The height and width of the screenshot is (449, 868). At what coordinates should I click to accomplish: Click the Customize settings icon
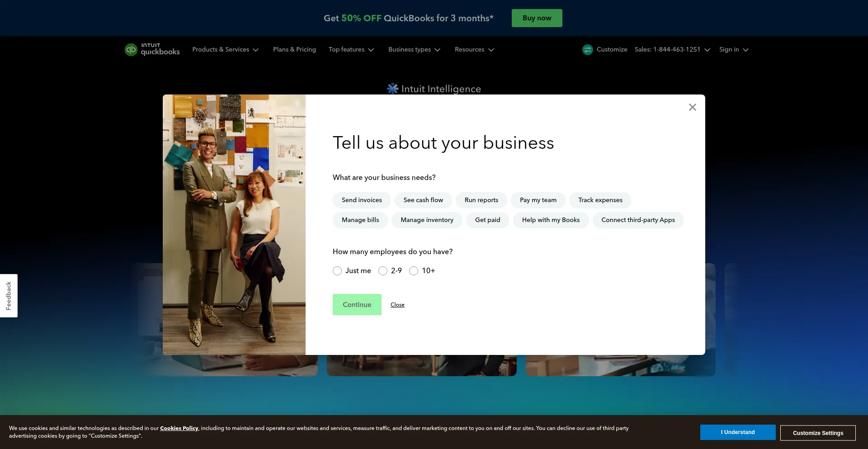coord(587,50)
